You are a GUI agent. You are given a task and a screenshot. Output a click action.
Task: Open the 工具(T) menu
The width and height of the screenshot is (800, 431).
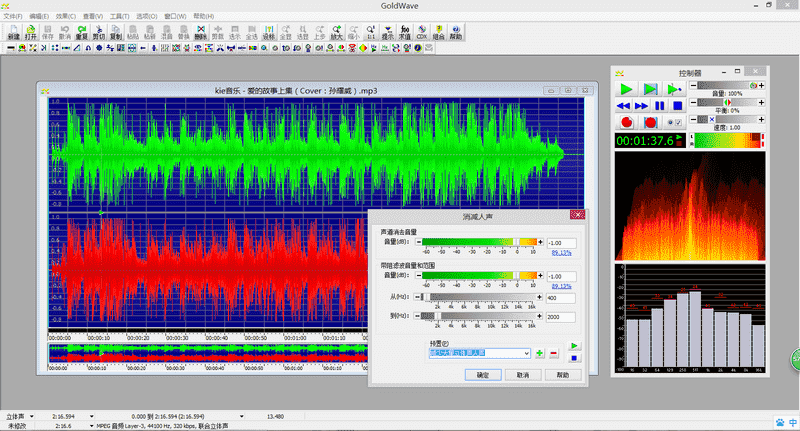tap(120, 16)
